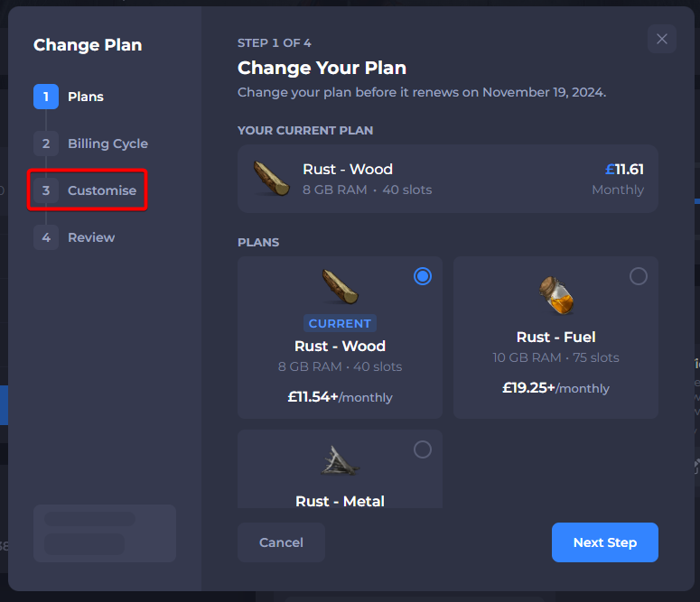Open the Plans step label
Image resolution: width=700 pixels, height=602 pixels.
86,97
